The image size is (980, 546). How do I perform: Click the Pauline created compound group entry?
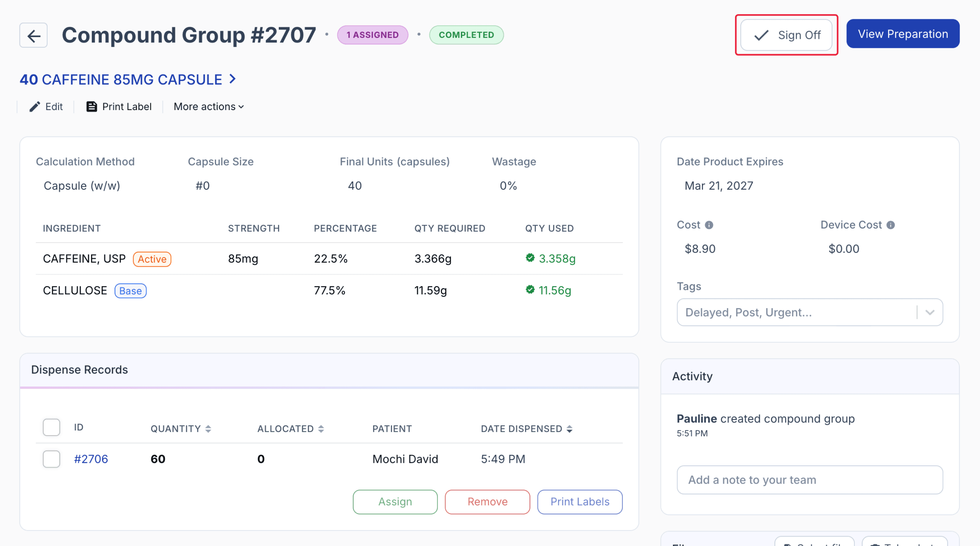coord(765,419)
